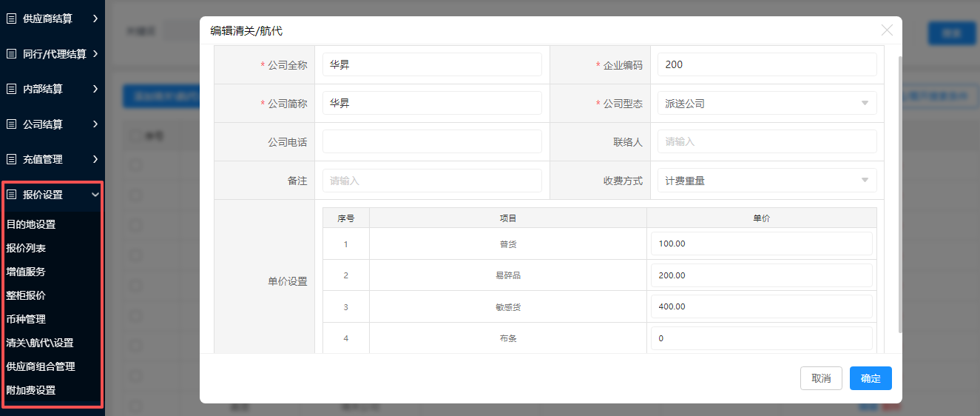
Task: Click the 充值管理 sidebar icon
Action: click(11, 159)
